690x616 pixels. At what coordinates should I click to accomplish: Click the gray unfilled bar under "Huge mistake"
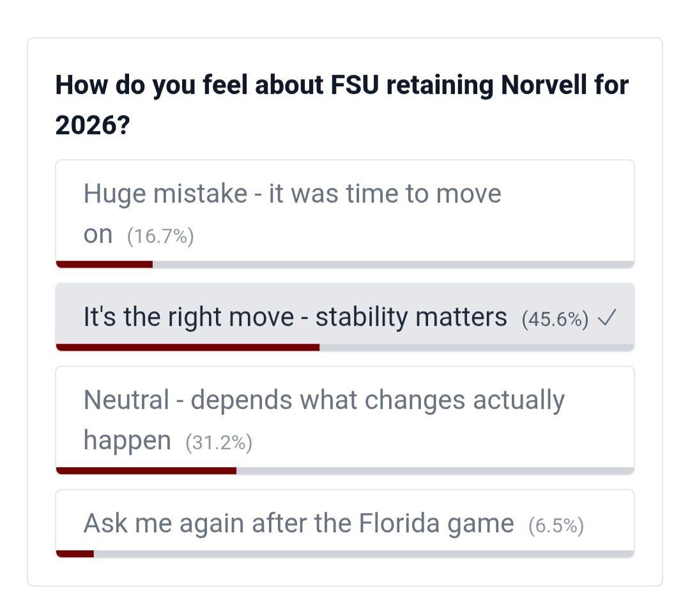pyautogui.click(x=393, y=264)
